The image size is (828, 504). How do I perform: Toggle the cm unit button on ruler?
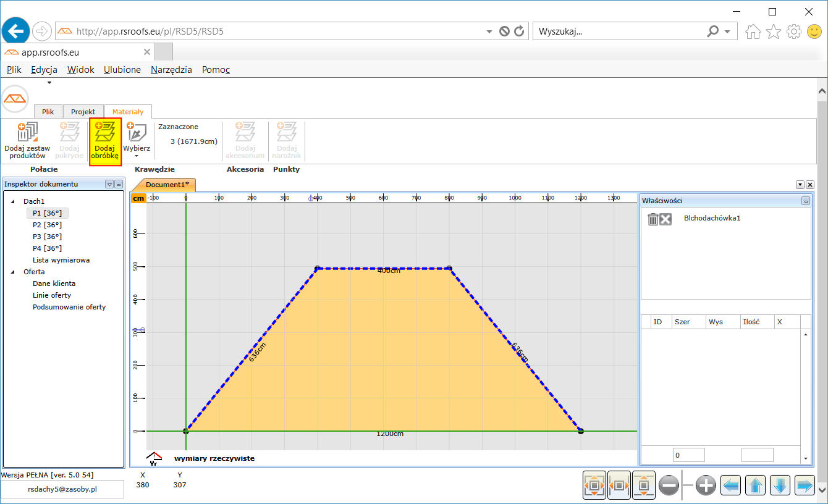coord(138,198)
